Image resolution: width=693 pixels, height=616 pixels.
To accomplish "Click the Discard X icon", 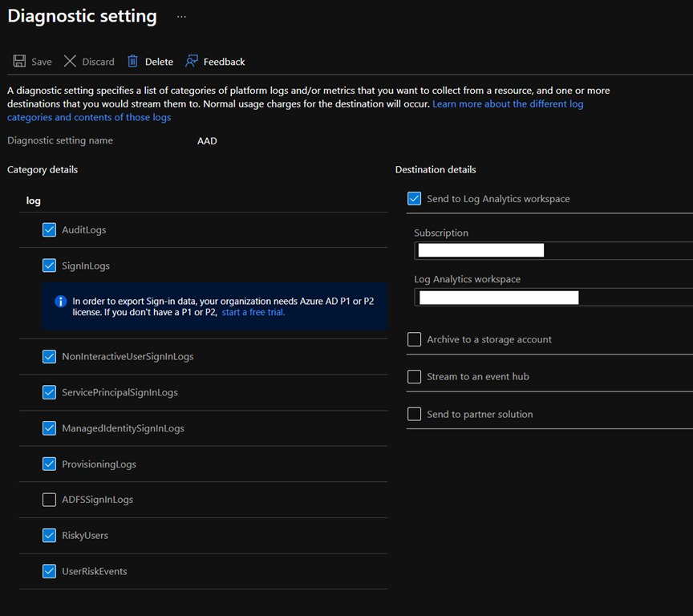I will (x=71, y=62).
